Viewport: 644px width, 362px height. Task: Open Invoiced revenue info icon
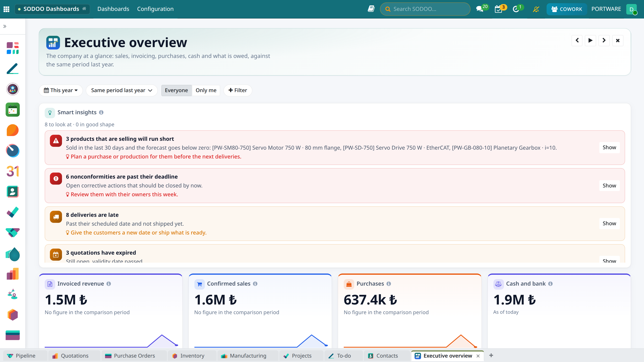pos(108,284)
